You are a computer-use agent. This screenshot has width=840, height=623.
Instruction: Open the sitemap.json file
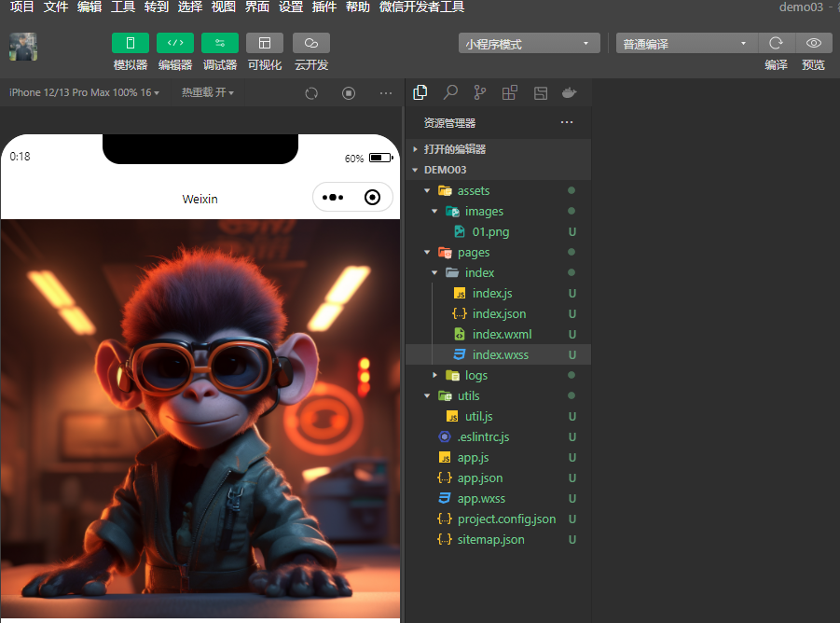[498, 539]
